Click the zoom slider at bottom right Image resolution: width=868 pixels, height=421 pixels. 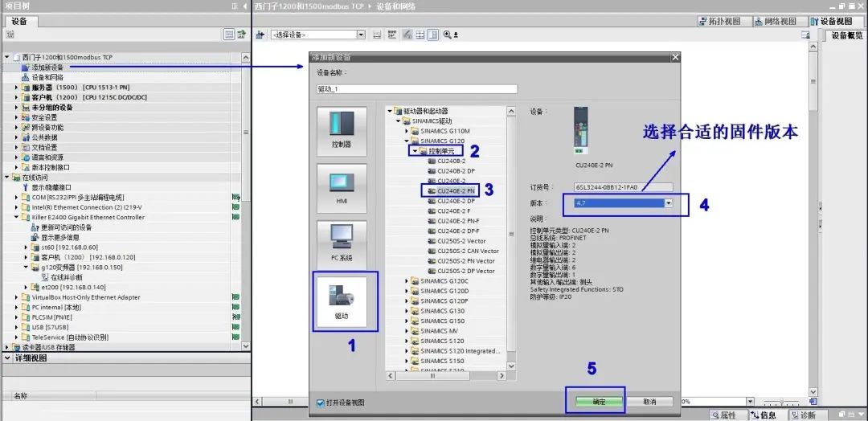point(780,402)
